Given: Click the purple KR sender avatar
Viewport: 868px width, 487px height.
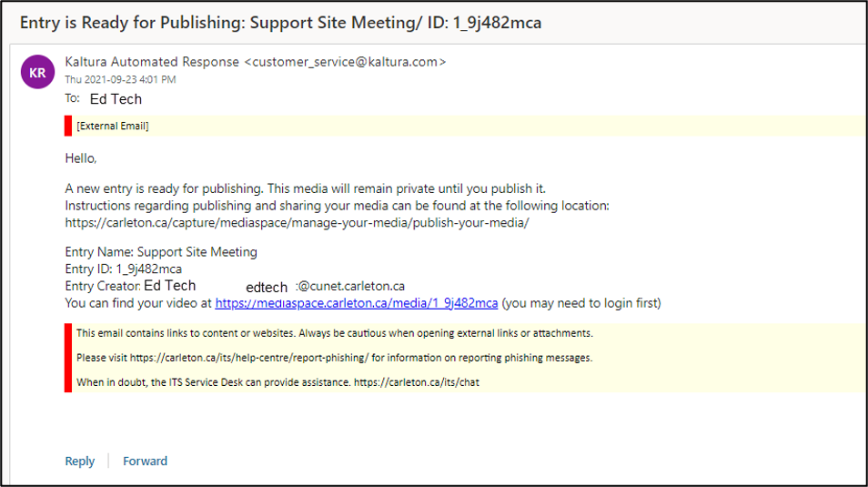Looking at the screenshot, I should click(x=37, y=72).
